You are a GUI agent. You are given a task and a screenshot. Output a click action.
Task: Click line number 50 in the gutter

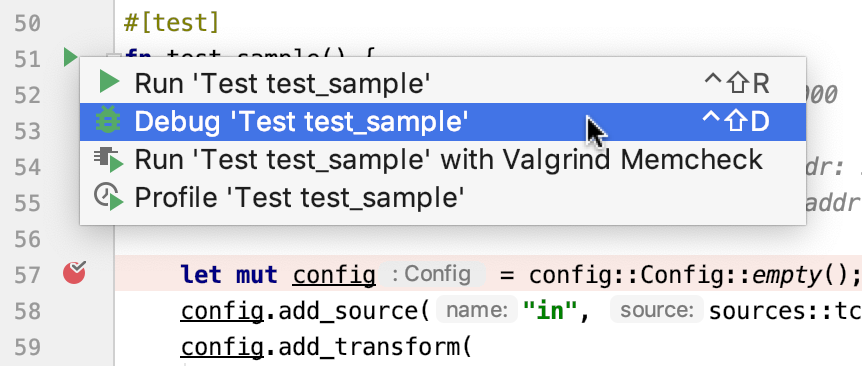pyautogui.click(x=26, y=24)
